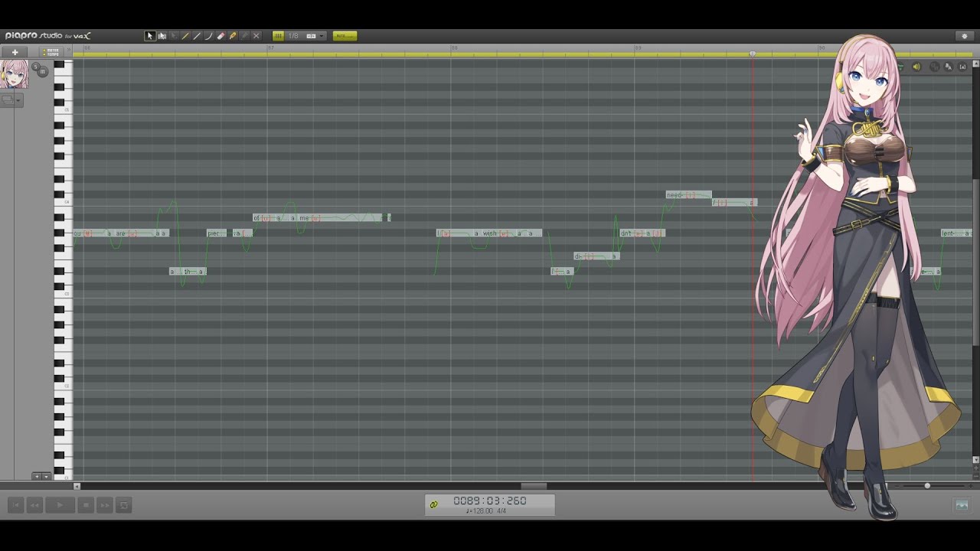Open the METER TEMPO button

click(x=51, y=52)
